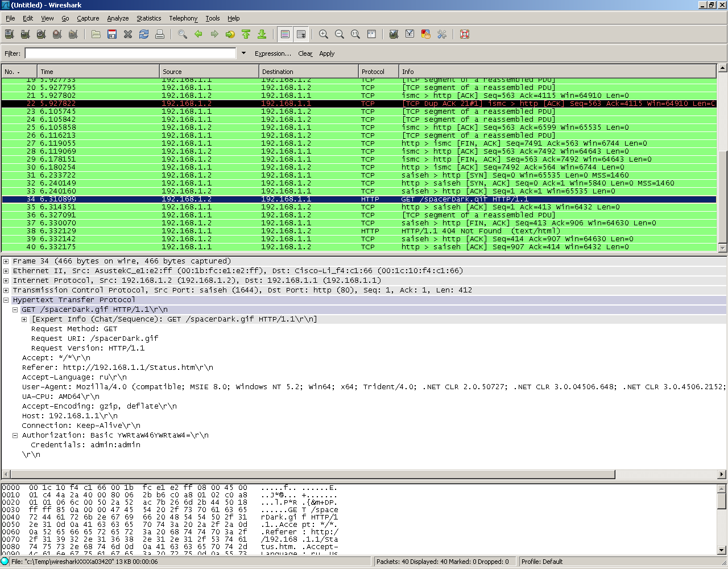Select Request URI: /spacerDark.gif line

(94, 339)
